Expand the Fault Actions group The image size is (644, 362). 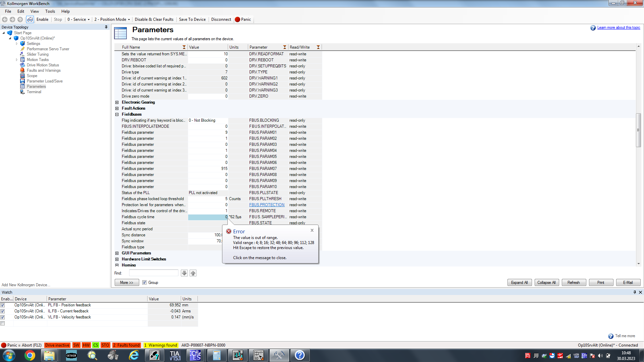point(117,109)
